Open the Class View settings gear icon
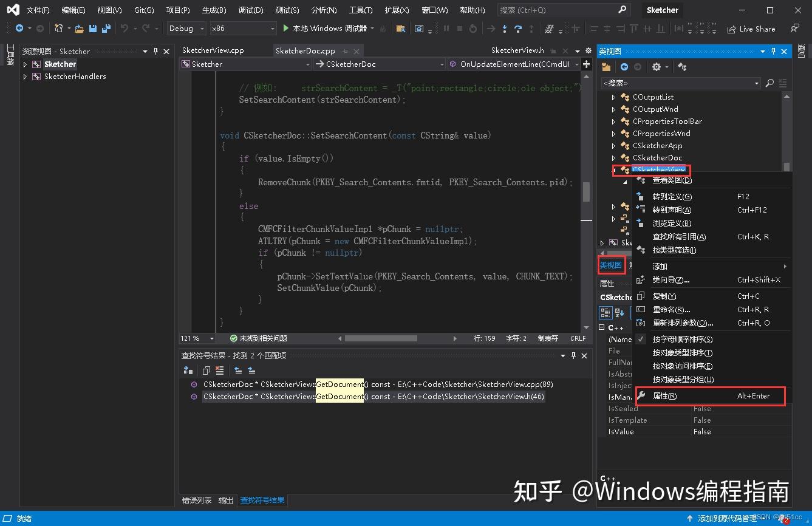812x526 pixels. pos(656,67)
